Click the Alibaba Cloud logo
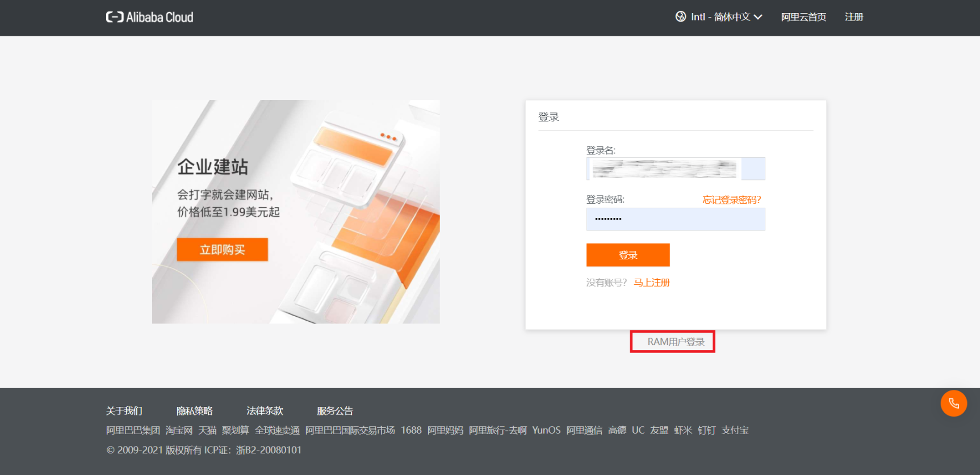This screenshot has width=980, height=475. [149, 17]
